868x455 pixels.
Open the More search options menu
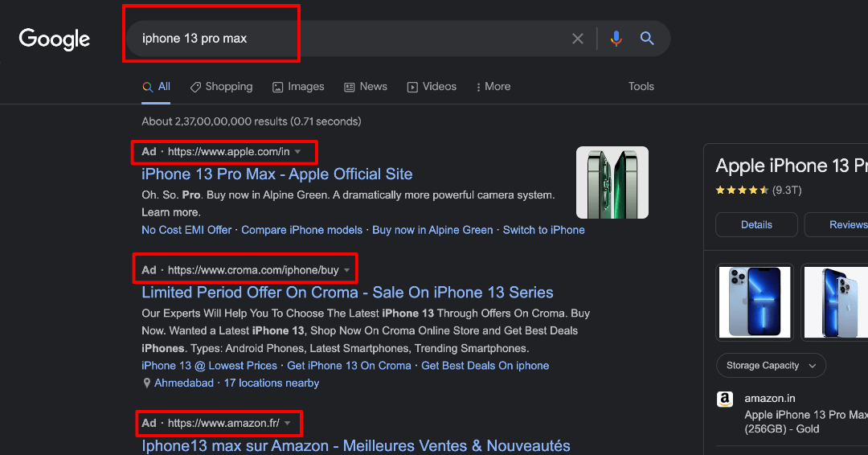493,87
